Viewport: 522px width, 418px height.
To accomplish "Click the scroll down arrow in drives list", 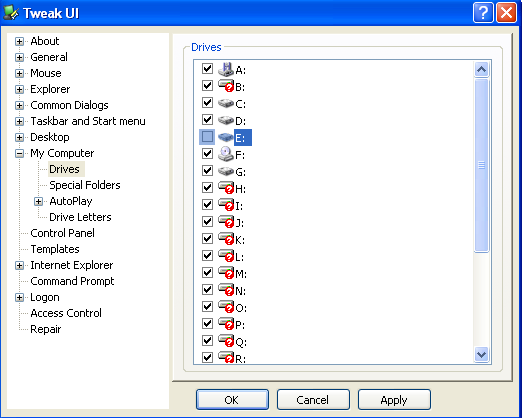I will (x=481, y=354).
